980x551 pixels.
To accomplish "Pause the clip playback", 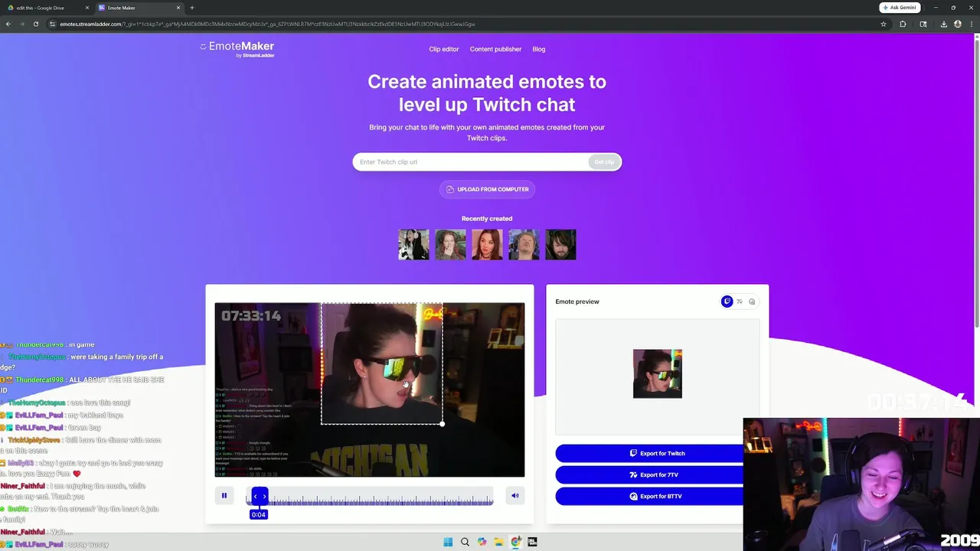I will pos(224,496).
